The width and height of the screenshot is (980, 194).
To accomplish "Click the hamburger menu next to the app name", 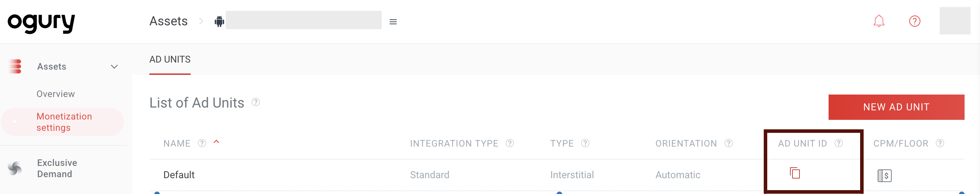I will click(x=393, y=22).
